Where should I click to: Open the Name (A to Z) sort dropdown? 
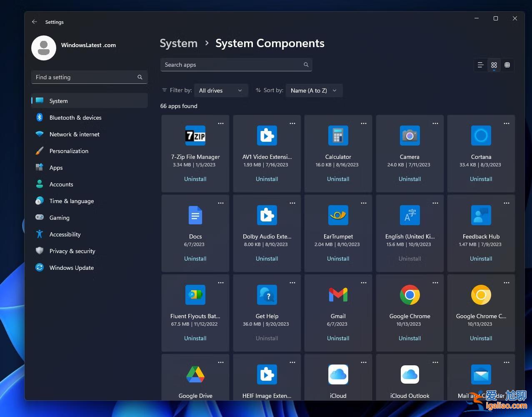[x=314, y=90]
